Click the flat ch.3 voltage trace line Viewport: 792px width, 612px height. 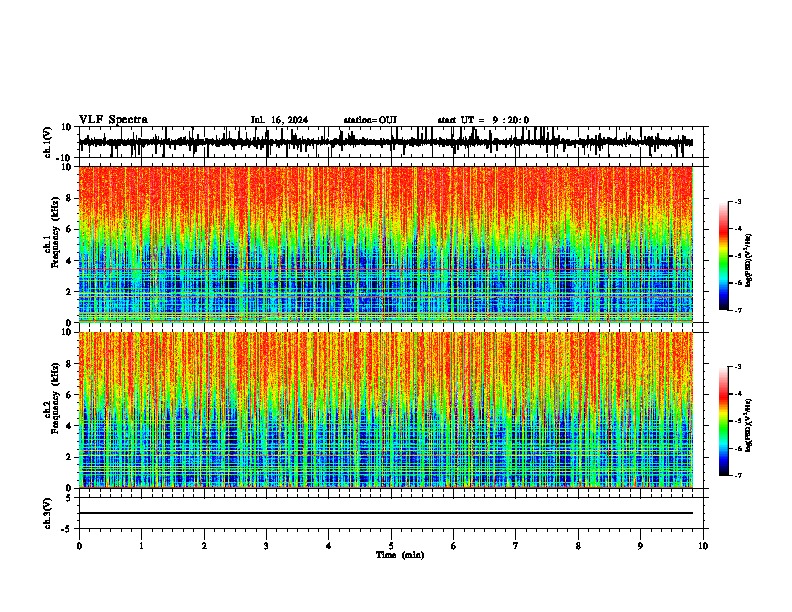pos(386,513)
